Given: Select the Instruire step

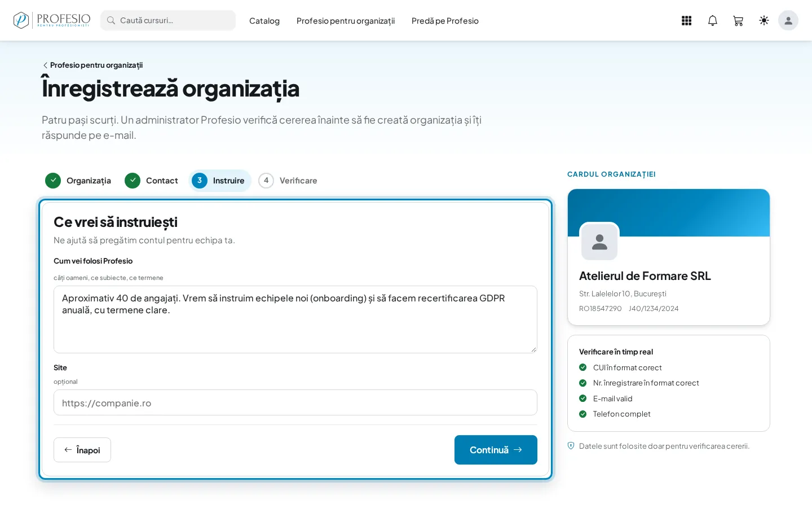Looking at the screenshot, I should 220,181.
